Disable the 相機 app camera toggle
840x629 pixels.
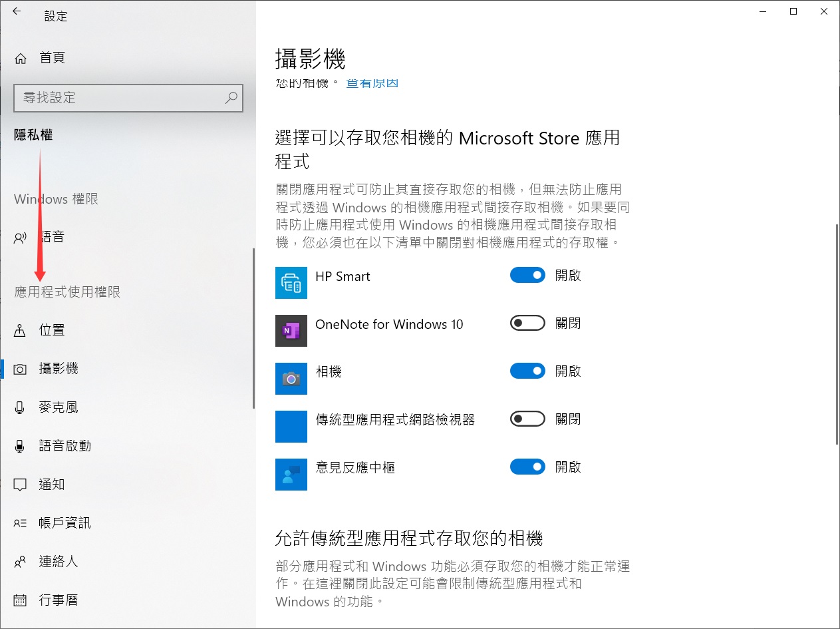tap(527, 371)
